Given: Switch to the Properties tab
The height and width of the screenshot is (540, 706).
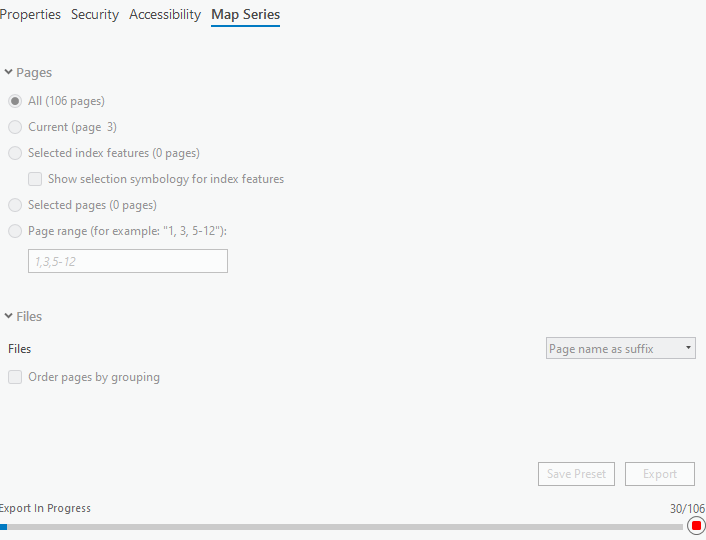Looking at the screenshot, I should (x=30, y=15).
